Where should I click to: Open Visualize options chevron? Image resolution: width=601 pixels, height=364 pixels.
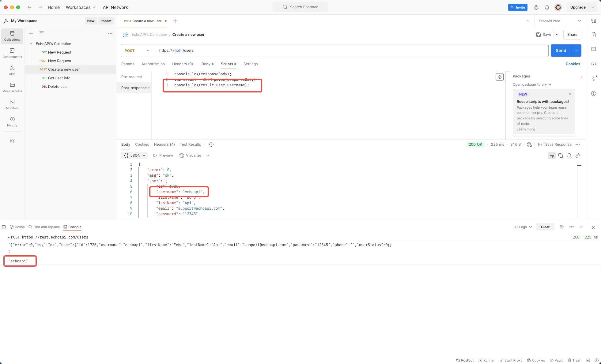pos(208,156)
